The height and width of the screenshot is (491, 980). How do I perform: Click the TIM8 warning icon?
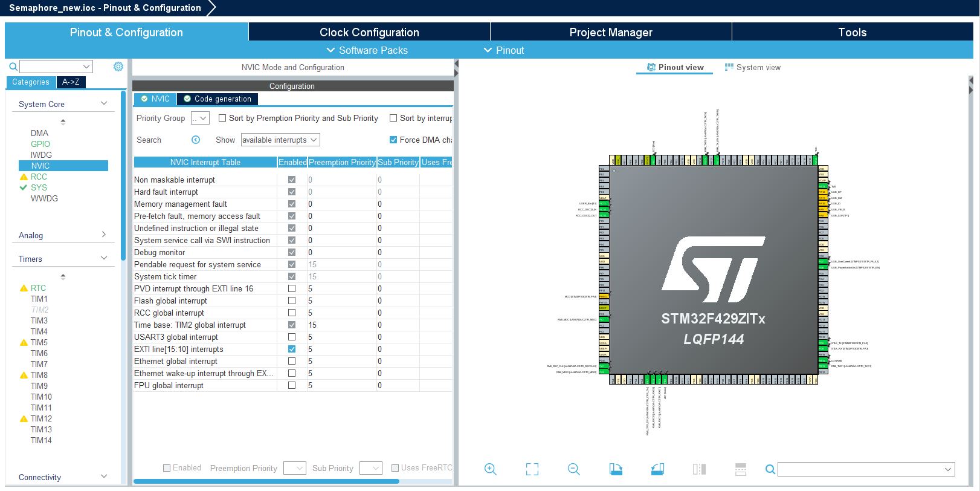click(x=24, y=375)
